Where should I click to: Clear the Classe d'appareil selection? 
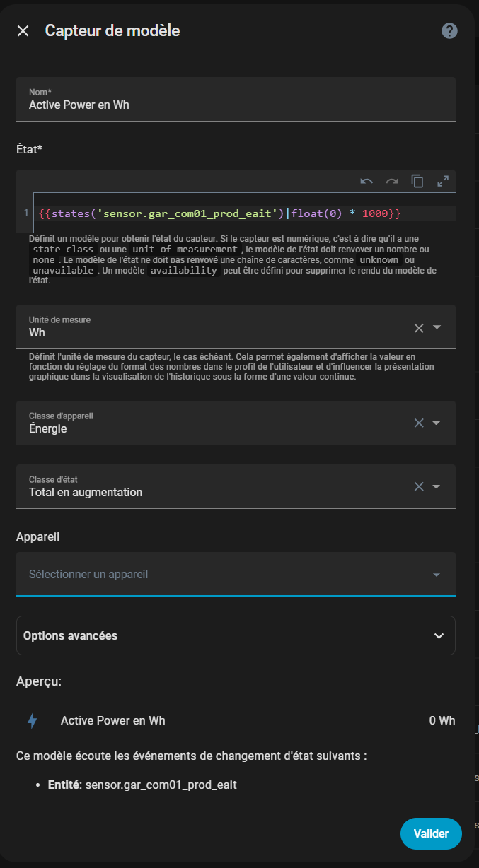tap(419, 423)
